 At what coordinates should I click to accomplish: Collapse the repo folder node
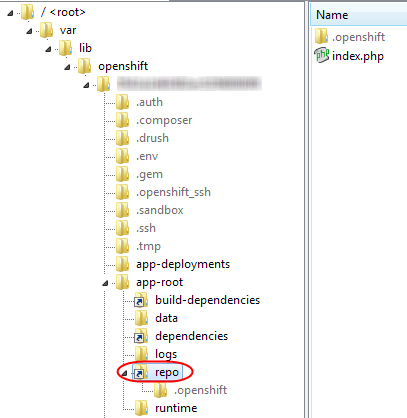[125, 373]
